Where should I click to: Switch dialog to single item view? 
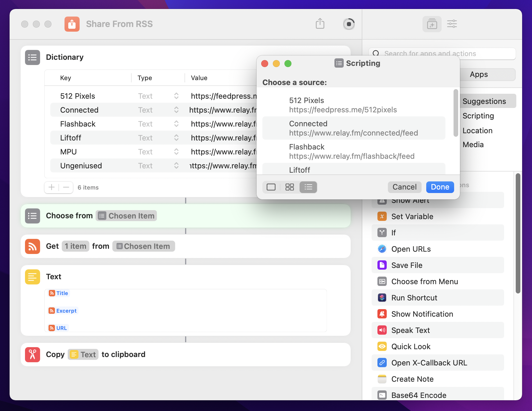coord(271,187)
